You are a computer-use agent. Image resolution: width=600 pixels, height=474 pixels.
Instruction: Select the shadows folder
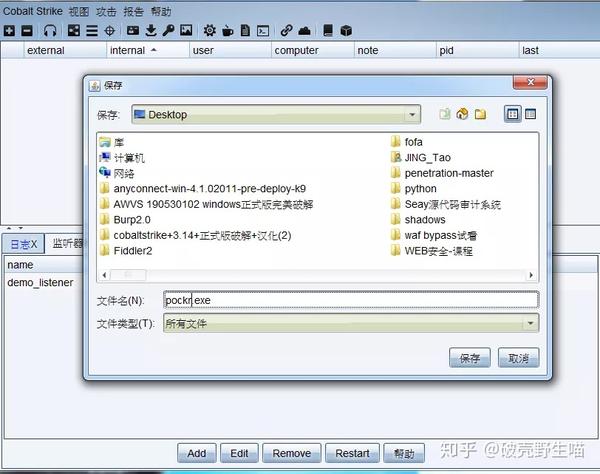point(418,220)
